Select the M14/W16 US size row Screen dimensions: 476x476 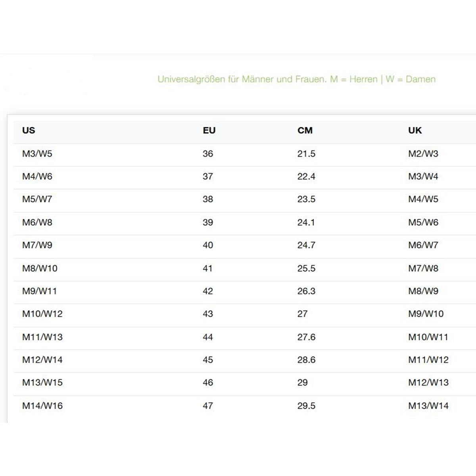[x=245, y=406]
